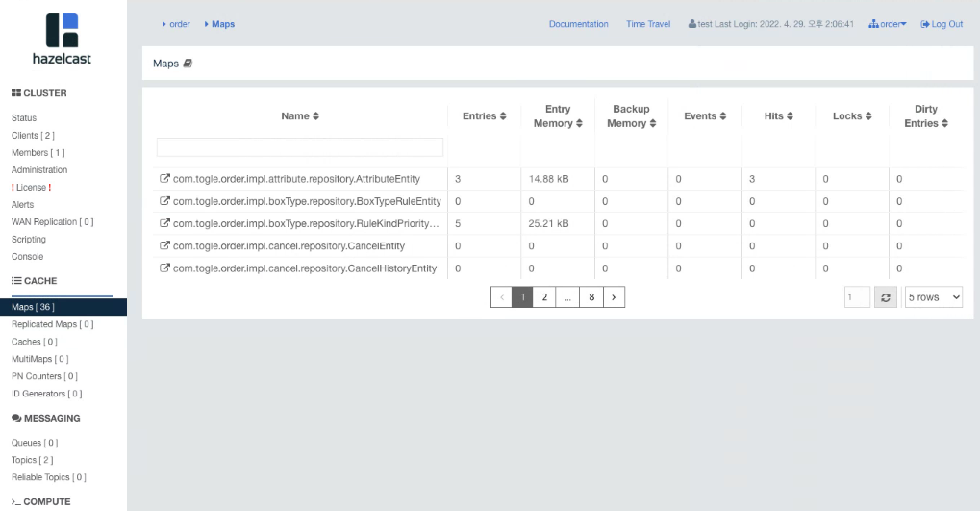Open the Time Travel link
This screenshot has width=980, height=511.
tap(648, 24)
